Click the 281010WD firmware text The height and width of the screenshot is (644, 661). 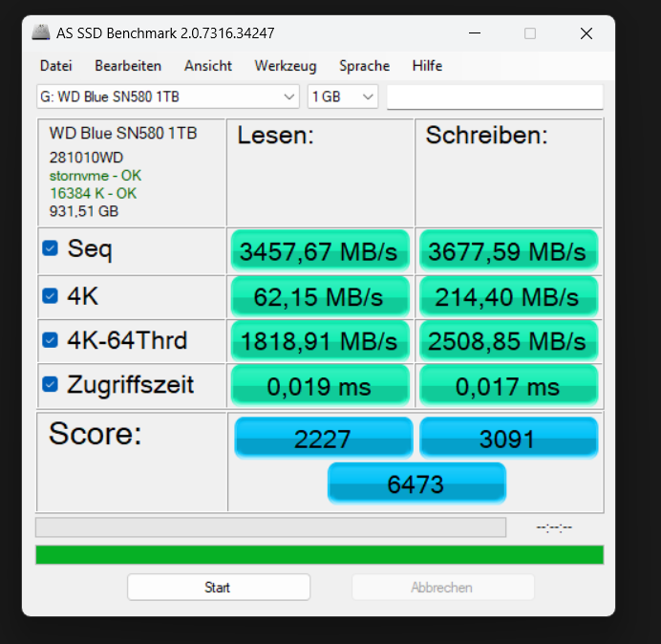(x=86, y=158)
